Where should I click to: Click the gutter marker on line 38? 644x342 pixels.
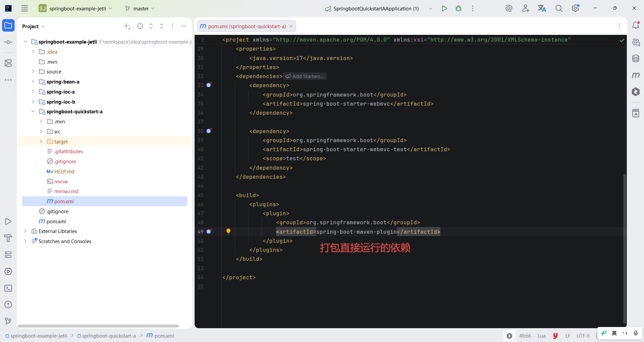tap(209, 131)
